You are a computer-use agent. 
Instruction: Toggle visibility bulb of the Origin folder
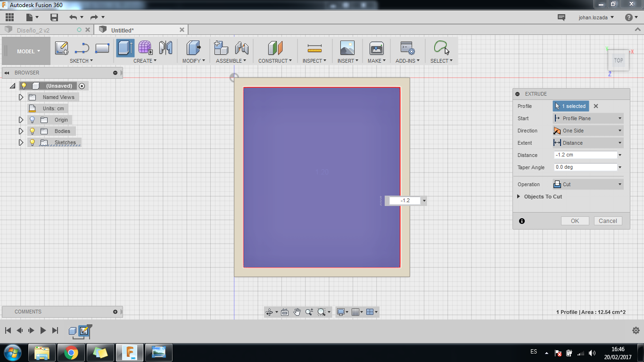[x=33, y=120]
